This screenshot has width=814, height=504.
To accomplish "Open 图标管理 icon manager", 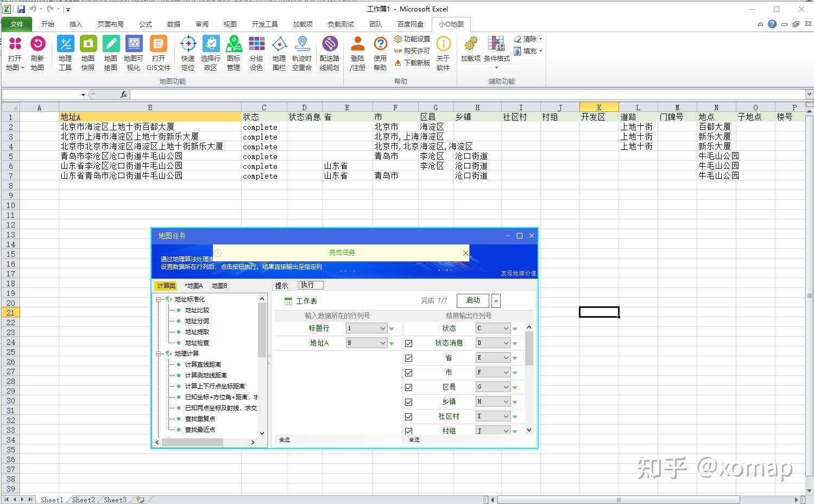I will pos(234,53).
